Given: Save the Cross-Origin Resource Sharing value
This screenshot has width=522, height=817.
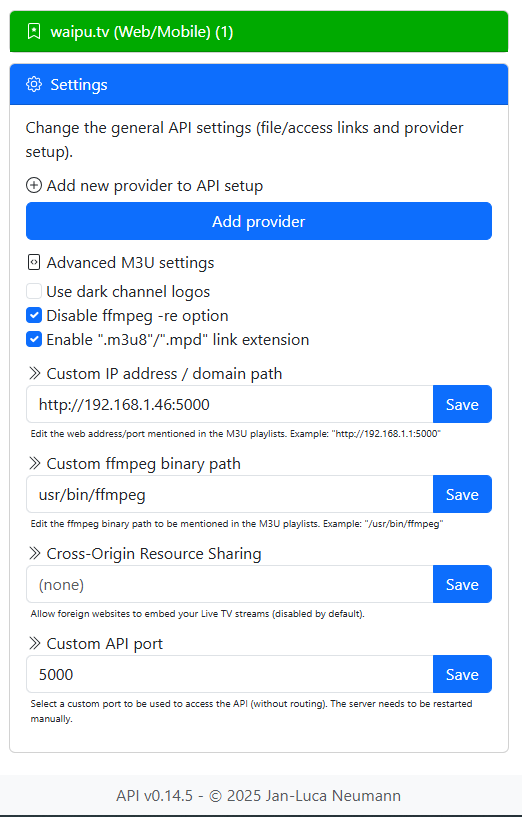Looking at the screenshot, I should (462, 584).
